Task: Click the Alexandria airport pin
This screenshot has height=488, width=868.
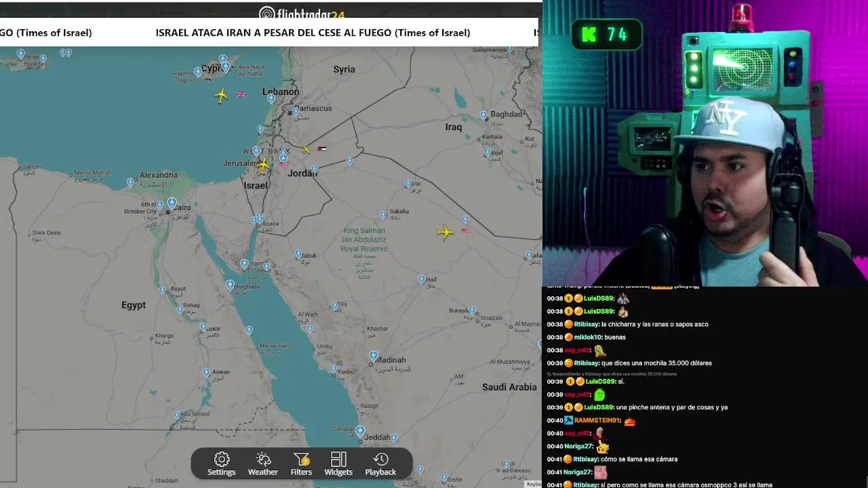Action: point(130,183)
